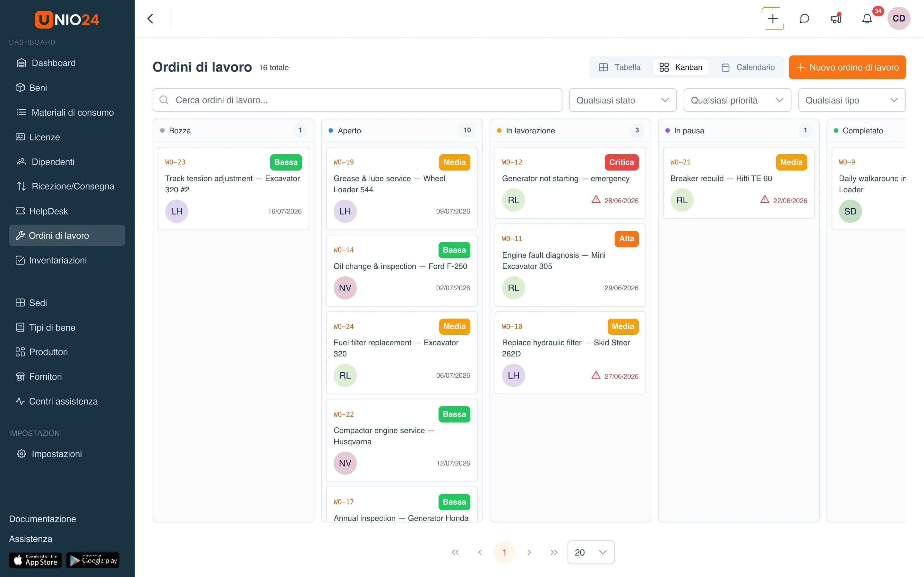Screen dimensions: 924x577
Task: Open the CD user avatar
Action: pos(898,18)
